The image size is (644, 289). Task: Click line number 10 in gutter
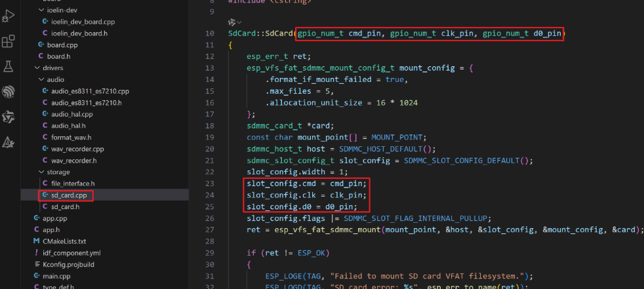click(x=209, y=33)
